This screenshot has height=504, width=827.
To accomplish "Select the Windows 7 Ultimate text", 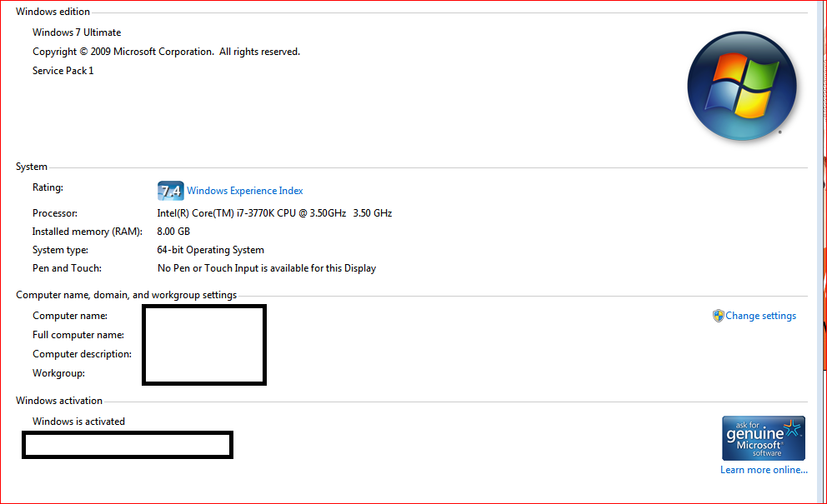I will [77, 32].
